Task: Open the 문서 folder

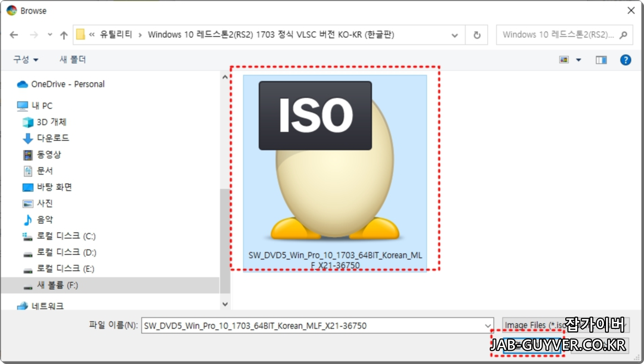Action: coord(38,171)
